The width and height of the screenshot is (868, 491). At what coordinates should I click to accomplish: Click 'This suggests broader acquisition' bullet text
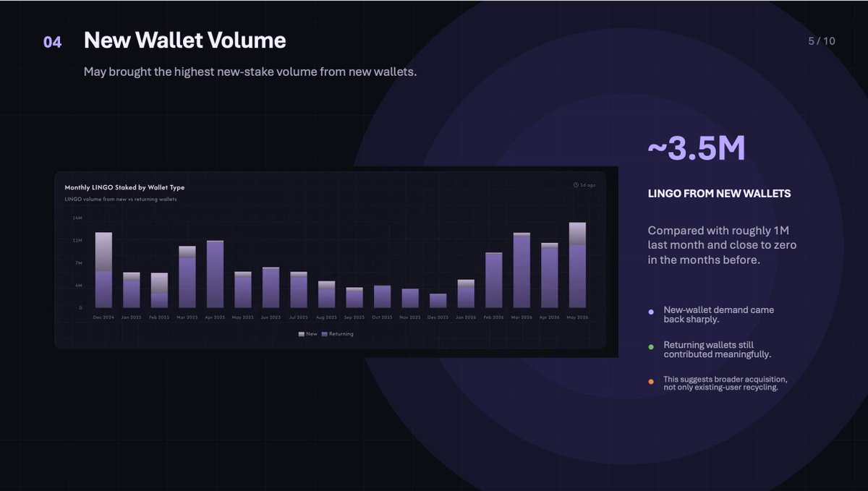click(726, 383)
